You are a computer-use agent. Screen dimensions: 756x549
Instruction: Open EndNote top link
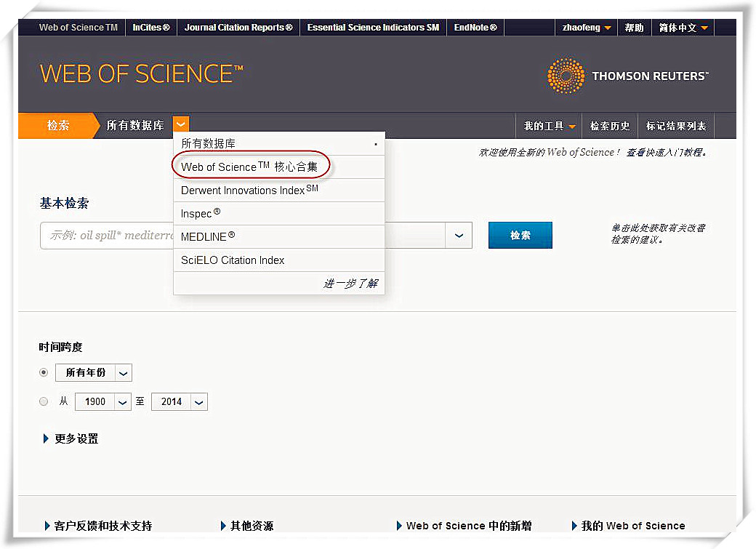click(x=475, y=28)
